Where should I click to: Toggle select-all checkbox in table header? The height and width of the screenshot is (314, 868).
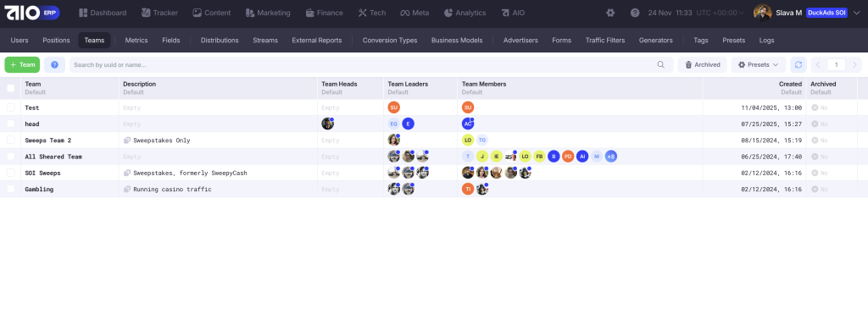point(10,88)
